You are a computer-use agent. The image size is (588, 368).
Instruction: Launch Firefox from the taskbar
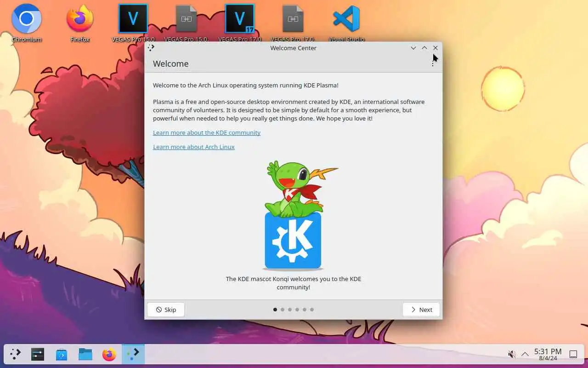click(x=109, y=354)
